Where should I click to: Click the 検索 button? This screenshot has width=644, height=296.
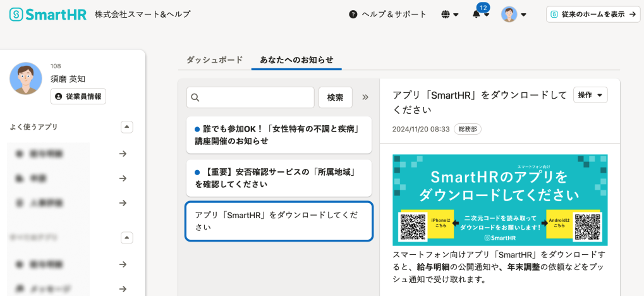coord(336,97)
